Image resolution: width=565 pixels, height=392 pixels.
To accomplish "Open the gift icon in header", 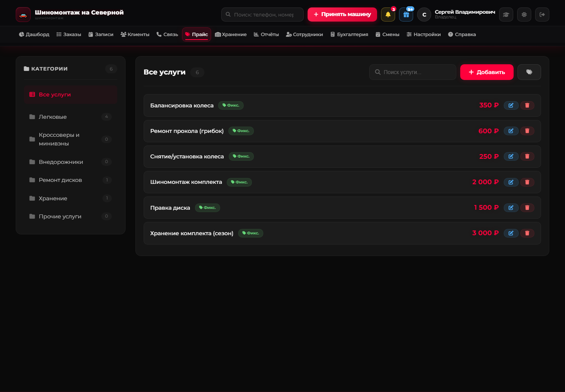I will tap(406, 15).
